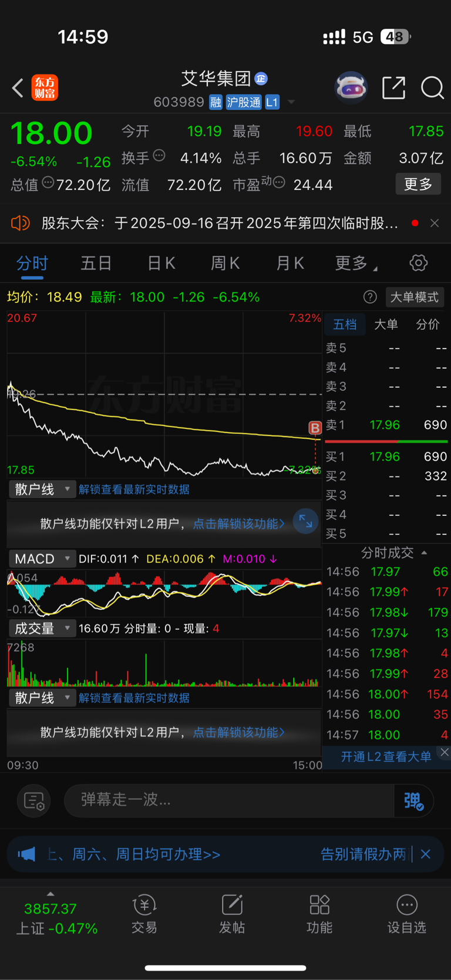Viewport: 451px width, 980px height.
Task: Select 买2 row with 332
Action: [x=386, y=476]
